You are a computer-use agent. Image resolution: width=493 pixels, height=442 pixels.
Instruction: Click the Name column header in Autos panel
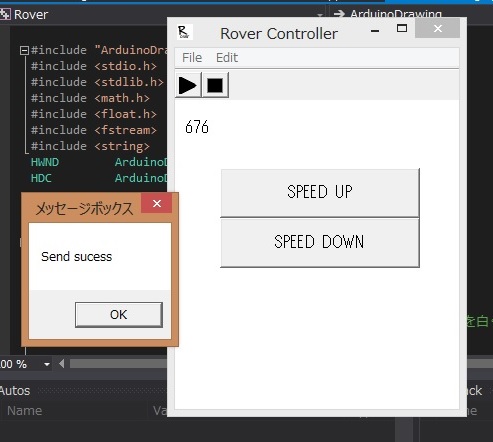click(x=24, y=411)
